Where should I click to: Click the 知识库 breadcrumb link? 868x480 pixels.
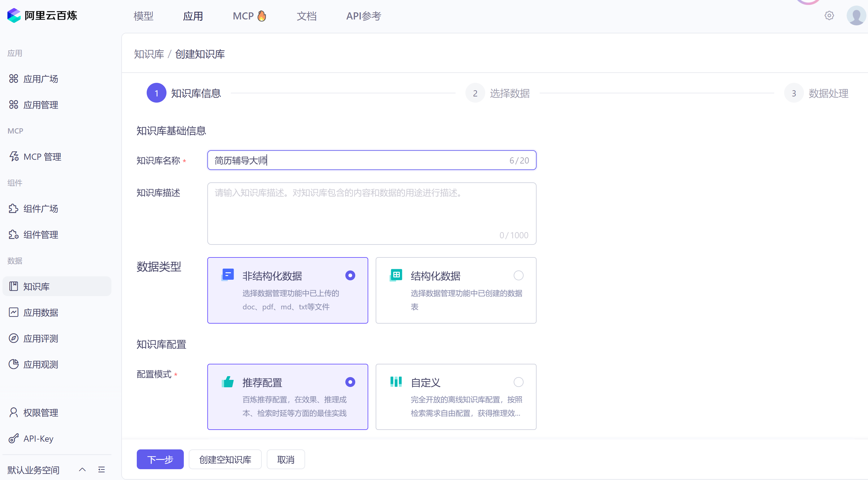[x=149, y=54]
